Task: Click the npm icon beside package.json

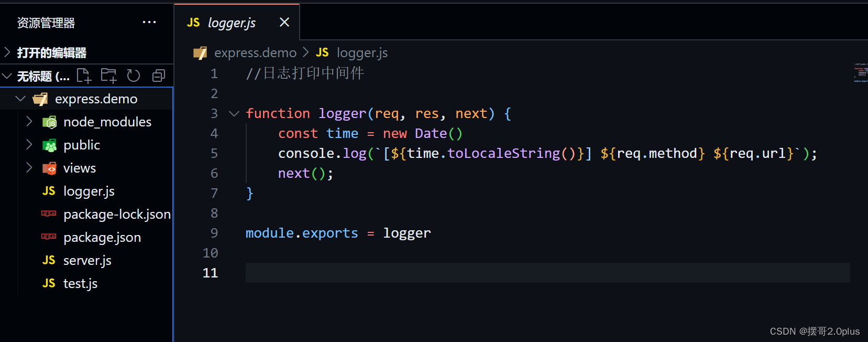Action: point(49,237)
